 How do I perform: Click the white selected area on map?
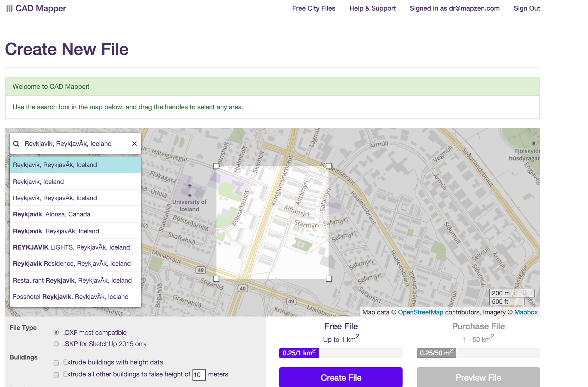point(272,222)
